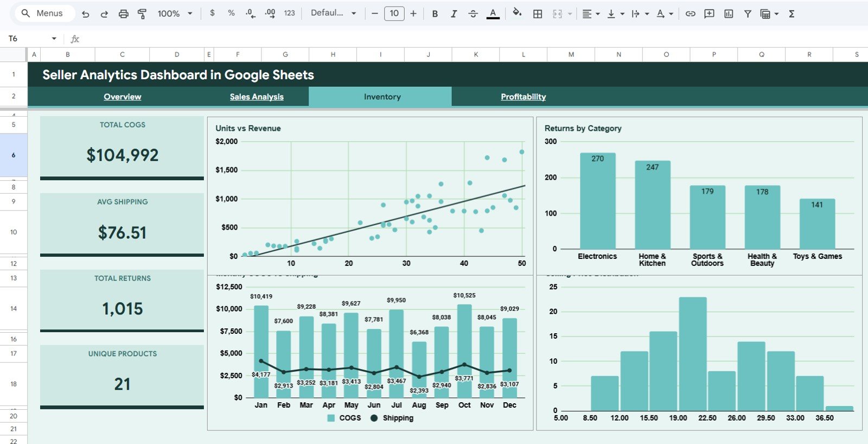This screenshot has height=444, width=868.
Task: Open Functions sigma icon
Action: [792, 14]
